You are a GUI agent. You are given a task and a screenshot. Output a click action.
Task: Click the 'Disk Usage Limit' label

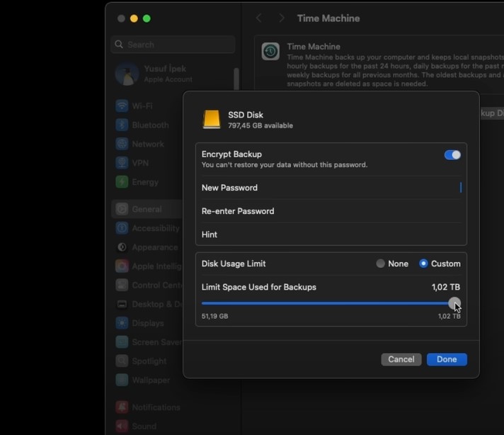(234, 264)
